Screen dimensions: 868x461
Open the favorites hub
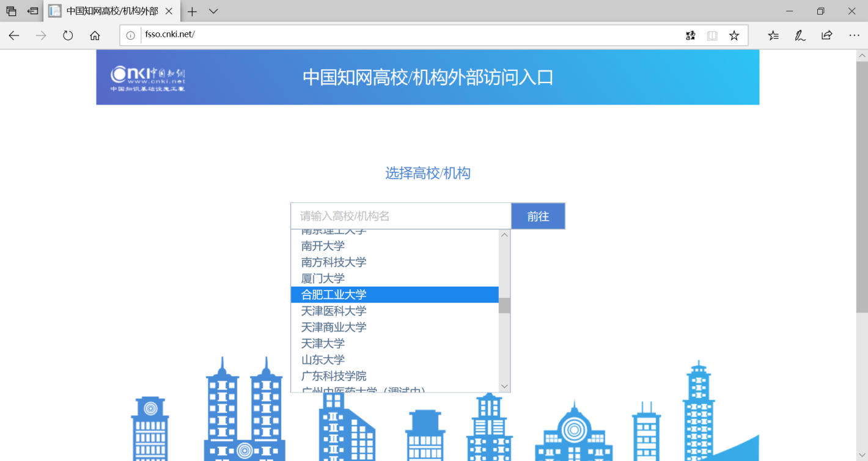(773, 35)
